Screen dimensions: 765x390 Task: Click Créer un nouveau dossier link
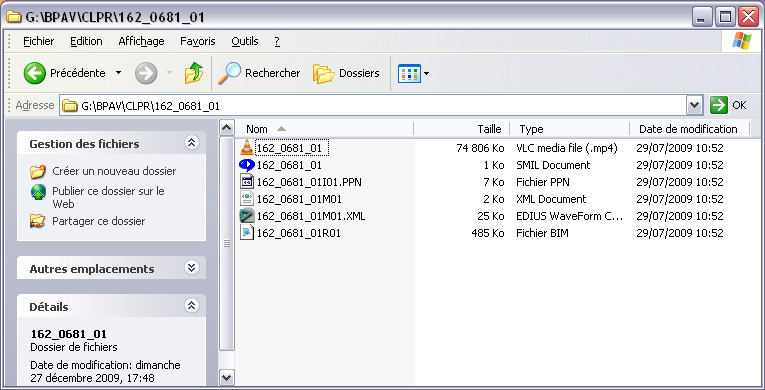tap(114, 171)
